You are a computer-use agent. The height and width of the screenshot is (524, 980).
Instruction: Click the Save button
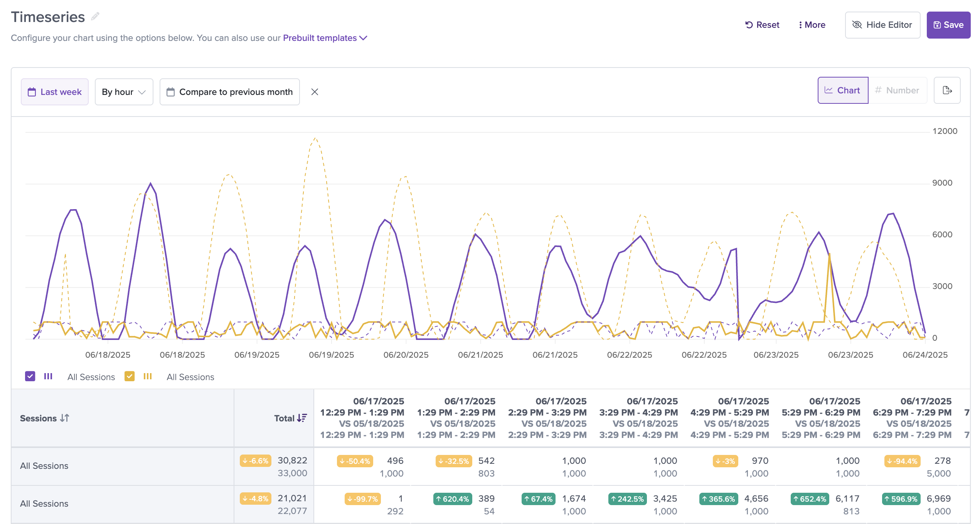pyautogui.click(x=948, y=25)
